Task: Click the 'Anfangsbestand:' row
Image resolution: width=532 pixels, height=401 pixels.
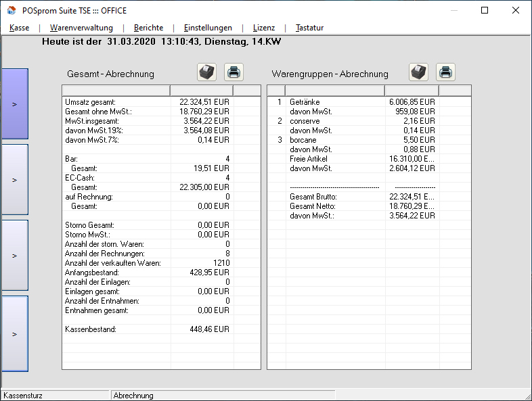Action: click(162, 273)
